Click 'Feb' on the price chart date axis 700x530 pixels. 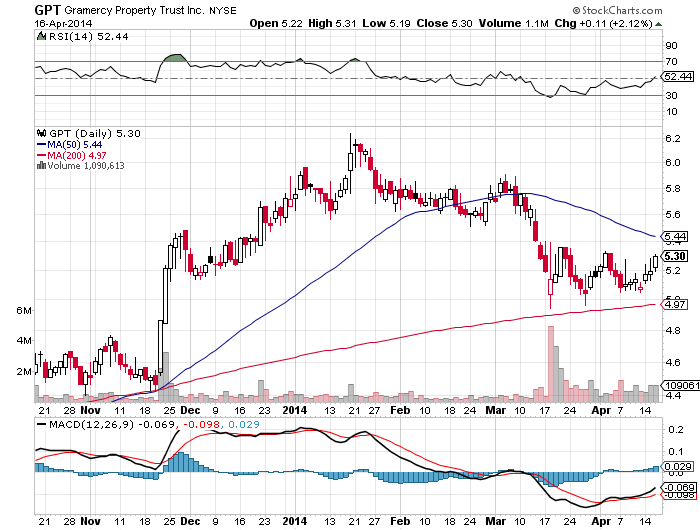pyautogui.click(x=400, y=410)
